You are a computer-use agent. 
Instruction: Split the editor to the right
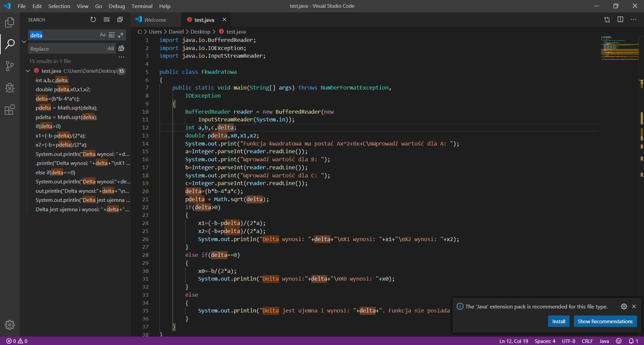[x=620, y=20]
